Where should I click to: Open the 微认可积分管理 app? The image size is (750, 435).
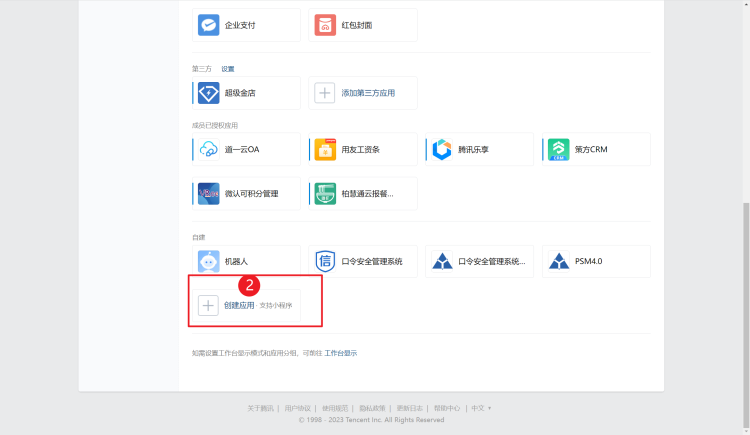point(246,194)
